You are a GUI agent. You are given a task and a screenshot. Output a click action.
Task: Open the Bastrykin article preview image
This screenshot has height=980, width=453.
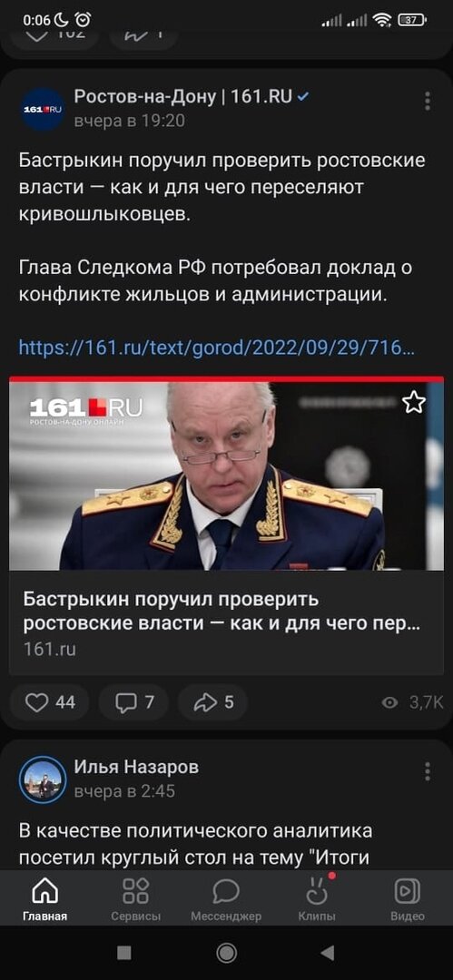click(x=227, y=475)
